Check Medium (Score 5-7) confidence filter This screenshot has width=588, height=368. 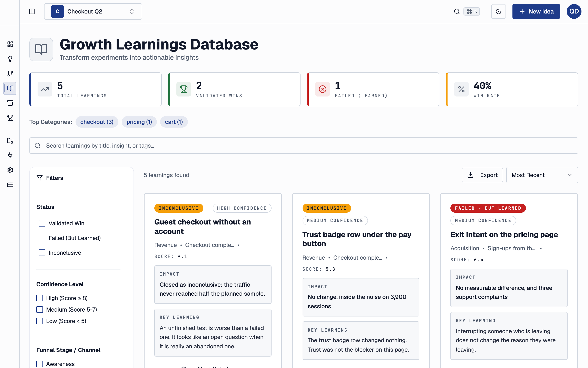40,310
